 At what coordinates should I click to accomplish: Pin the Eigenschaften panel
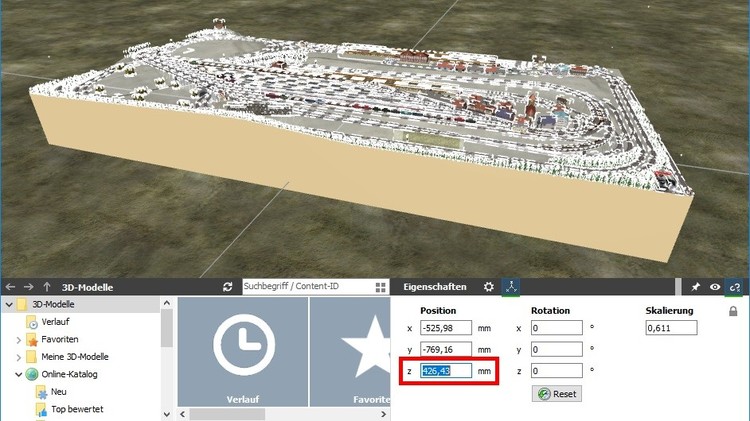pyautogui.click(x=695, y=287)
